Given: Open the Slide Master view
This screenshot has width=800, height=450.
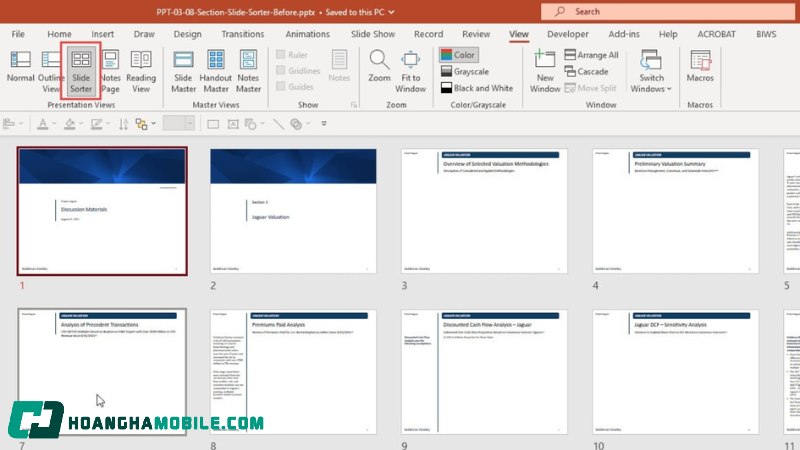Looking at the screenshot, I should 183,71.
